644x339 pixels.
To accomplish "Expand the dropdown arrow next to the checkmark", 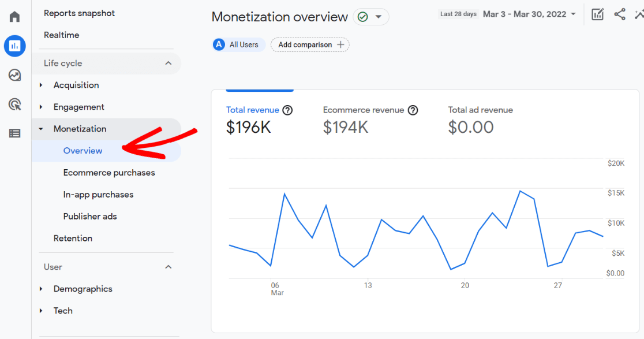I will click(x=379, y=17).
